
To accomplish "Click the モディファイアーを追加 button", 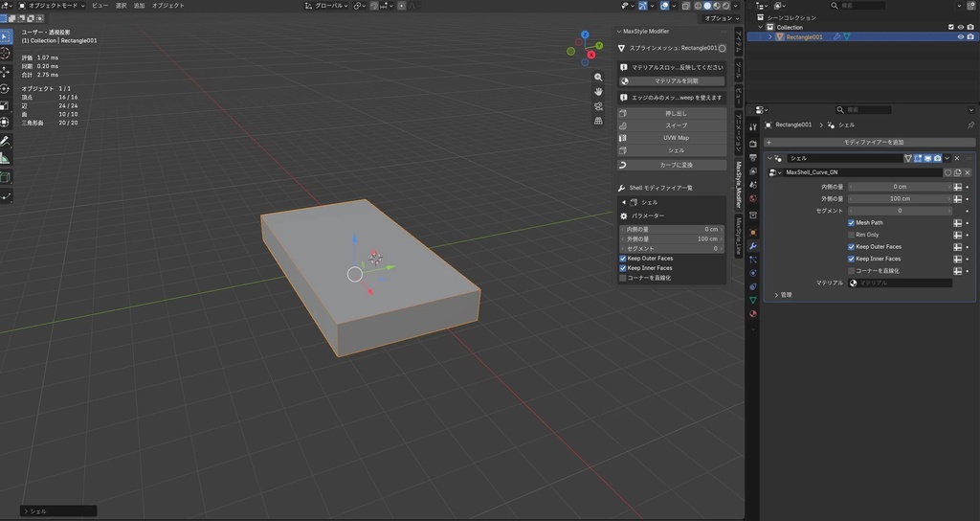I will (869, 142).
